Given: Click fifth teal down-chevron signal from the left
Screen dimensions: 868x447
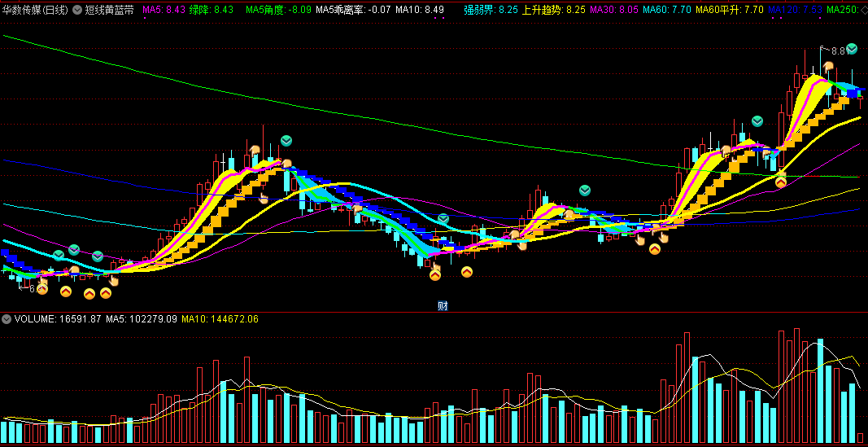Looking at the screenshot, I should [443, 219].
